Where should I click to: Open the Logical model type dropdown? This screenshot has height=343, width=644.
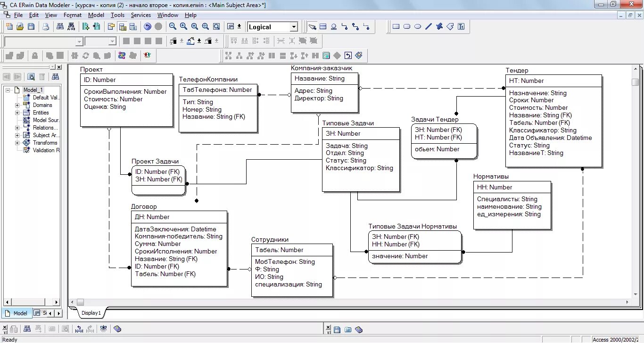[x=294, y=27]
